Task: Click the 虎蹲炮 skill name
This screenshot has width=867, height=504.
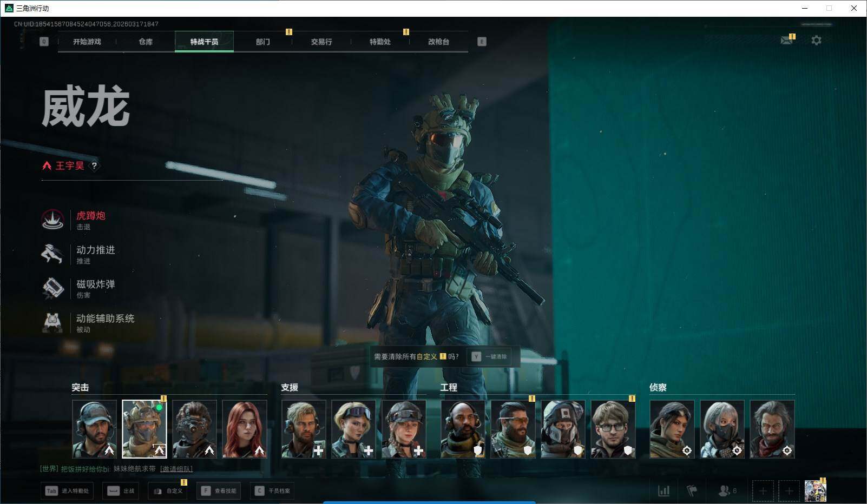Action: pyautogui.click(x=91, y=216)
